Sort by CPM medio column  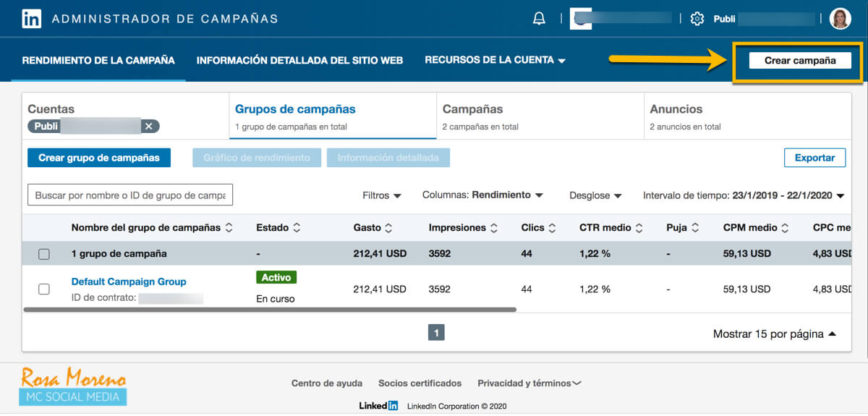786,227
